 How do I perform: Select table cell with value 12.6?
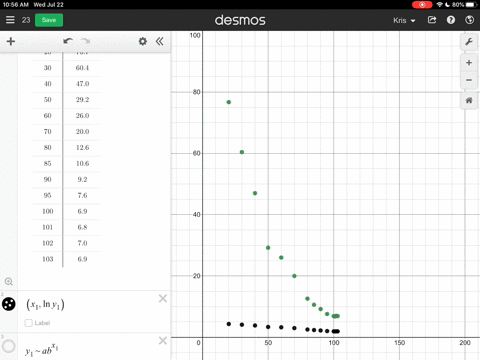click(x=82, y=148)
